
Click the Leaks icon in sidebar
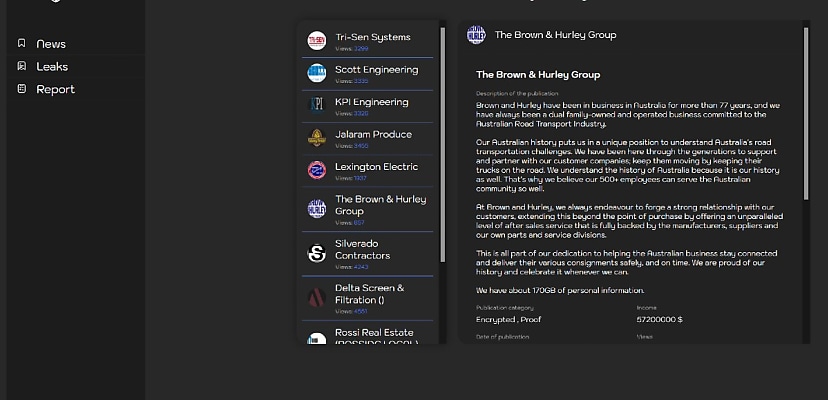click(x=22, y=66)
